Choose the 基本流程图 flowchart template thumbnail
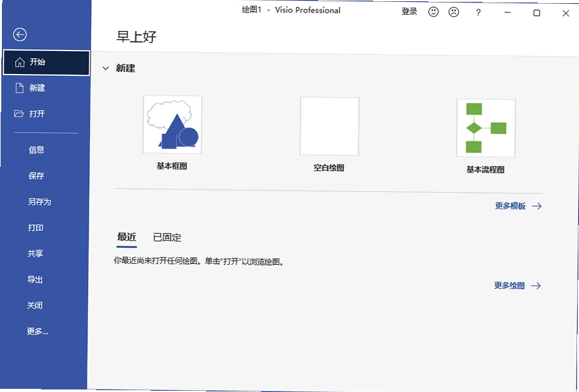579x392 pixels. (x=486, y=128)
